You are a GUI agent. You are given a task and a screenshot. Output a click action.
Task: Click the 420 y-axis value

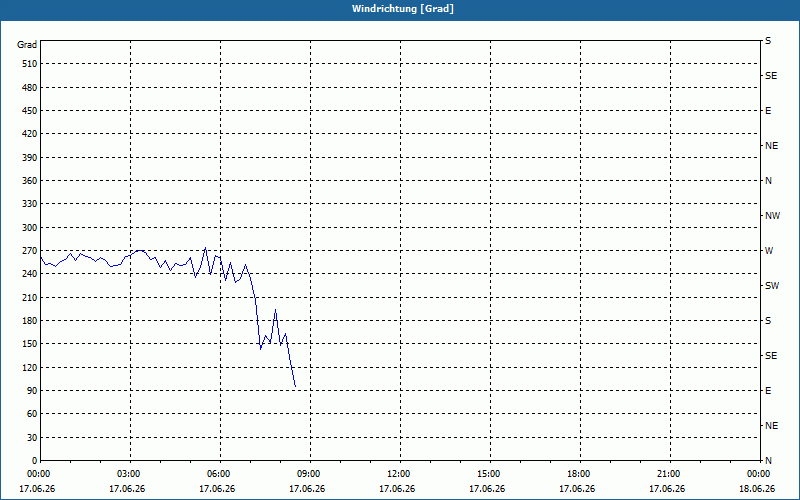[30, 134]
